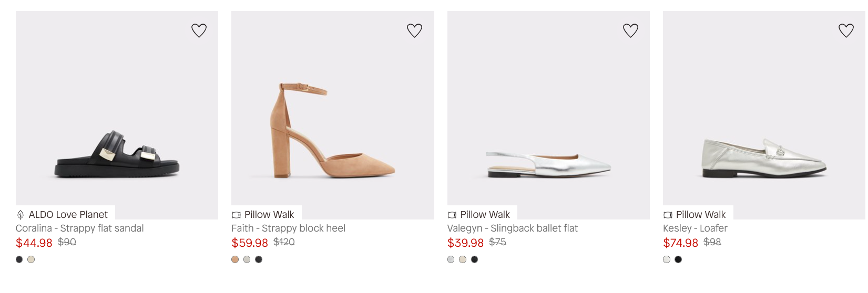Choose beige color swatch for Coralina sandal
This screenshot has width=868, height=293.
[x=31, y=259]
